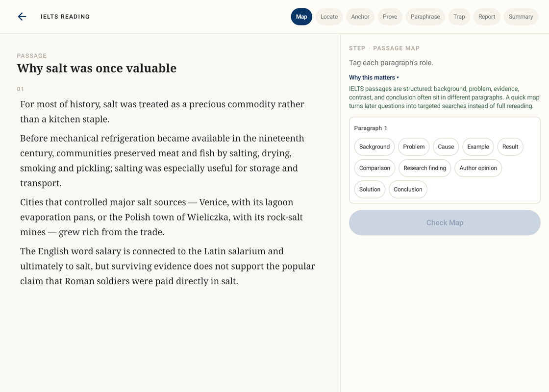
Task: Collapse the Why this matters section
Action: [x=374, y=77]
